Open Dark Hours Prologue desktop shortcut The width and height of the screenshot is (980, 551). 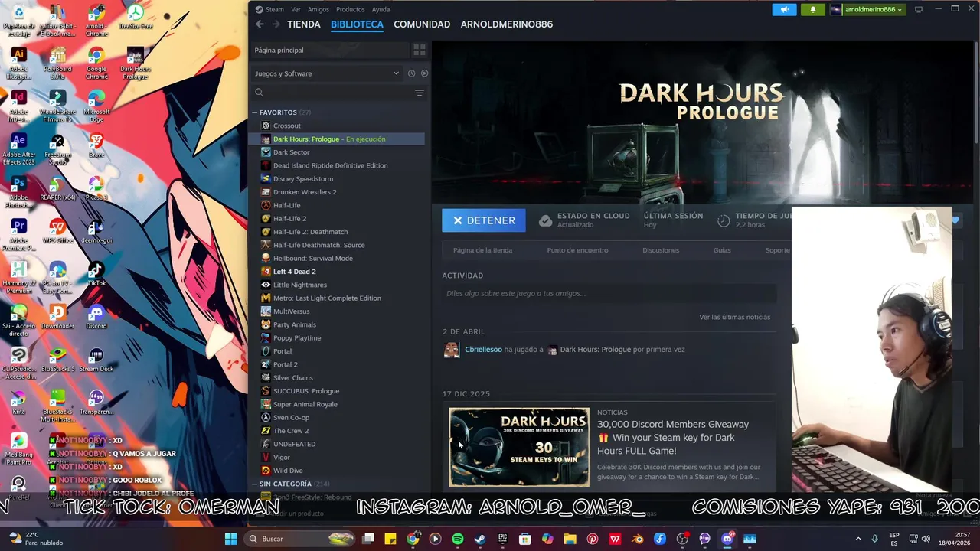[x=135, y=64]
